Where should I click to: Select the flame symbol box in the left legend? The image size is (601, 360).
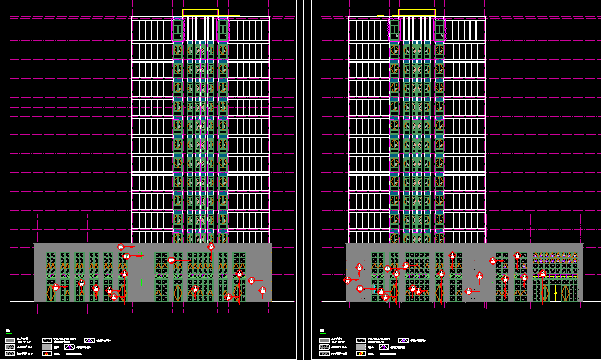pos(47,353)
